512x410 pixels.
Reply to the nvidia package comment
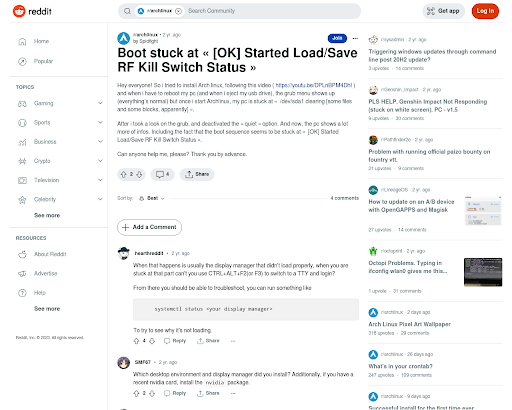tap(175, 394)
